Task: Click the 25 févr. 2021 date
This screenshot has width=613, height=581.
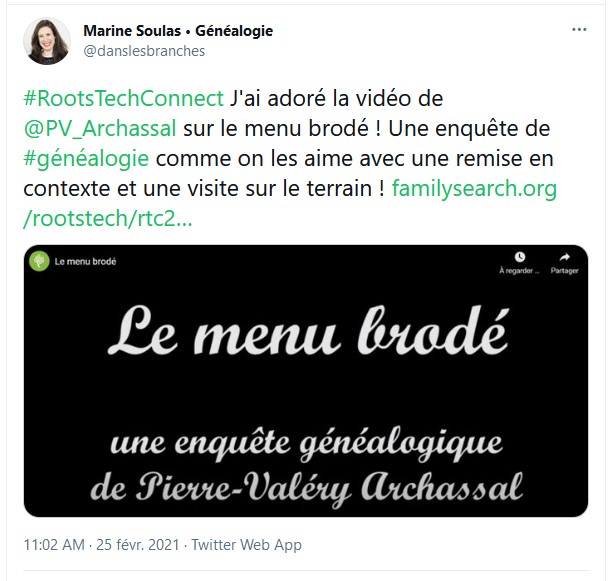Action: tap(138, 545)
